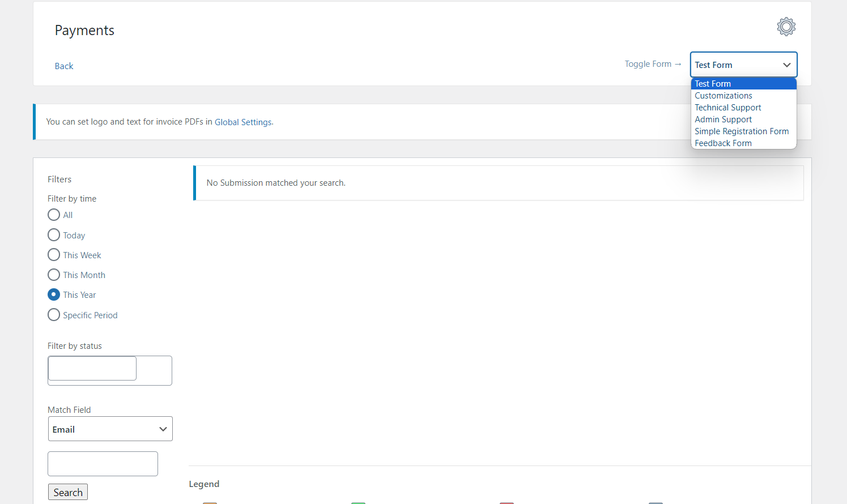Open the Global Settings link
The image size is (847, 504).
coord(243,122)
